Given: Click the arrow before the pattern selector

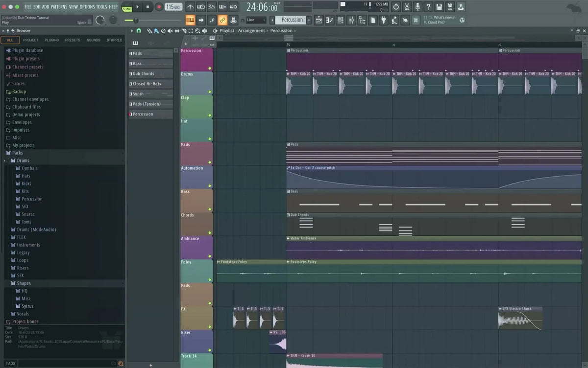Looking at the screenshot, I should [272, 20].
